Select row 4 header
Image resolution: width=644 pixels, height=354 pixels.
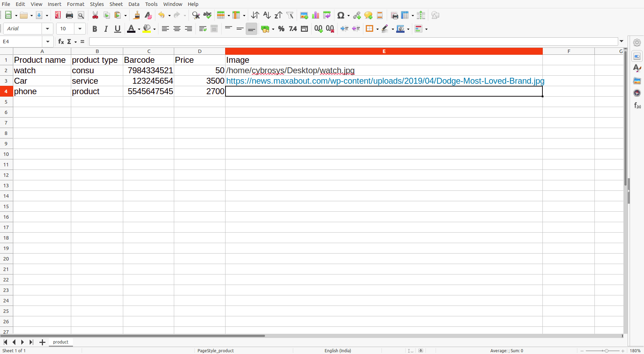point(6,91)
